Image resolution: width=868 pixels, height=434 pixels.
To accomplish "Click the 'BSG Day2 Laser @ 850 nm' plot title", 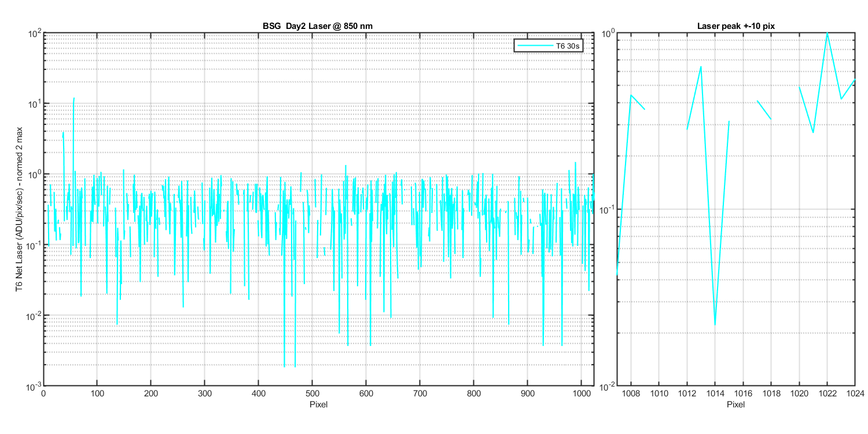I will [x=318, y=27].
